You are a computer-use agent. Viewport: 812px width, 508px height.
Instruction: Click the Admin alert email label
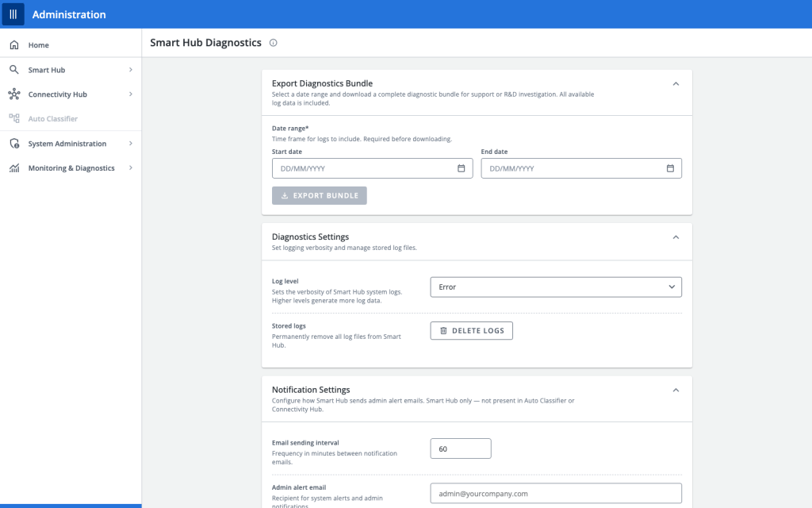pos(299,487)
